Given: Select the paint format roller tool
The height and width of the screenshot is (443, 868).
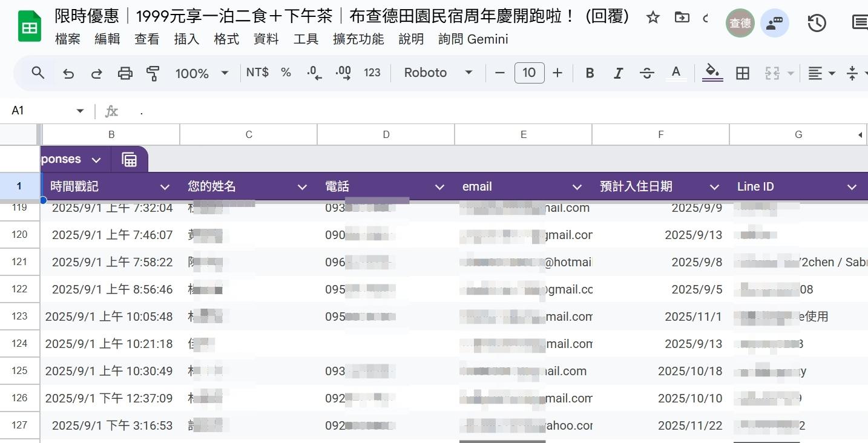Looking at the screenshot, I should tap(153, 73).
